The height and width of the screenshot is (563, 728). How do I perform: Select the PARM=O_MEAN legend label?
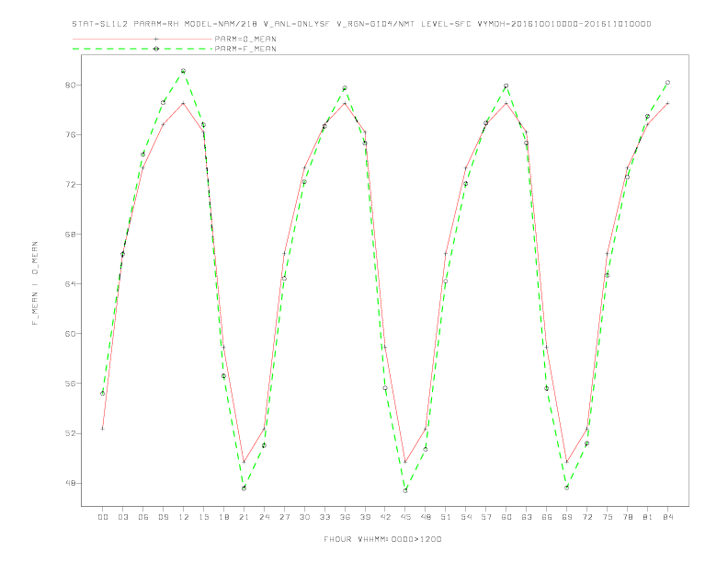[245, 39]
